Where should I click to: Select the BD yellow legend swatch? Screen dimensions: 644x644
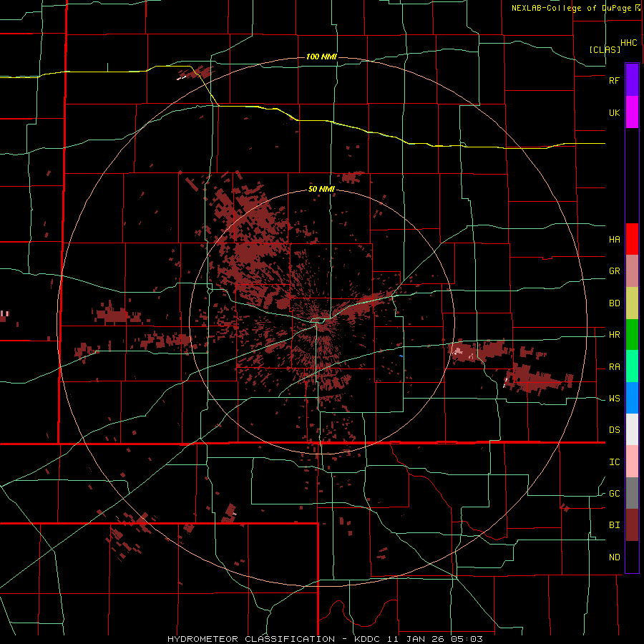632,303
